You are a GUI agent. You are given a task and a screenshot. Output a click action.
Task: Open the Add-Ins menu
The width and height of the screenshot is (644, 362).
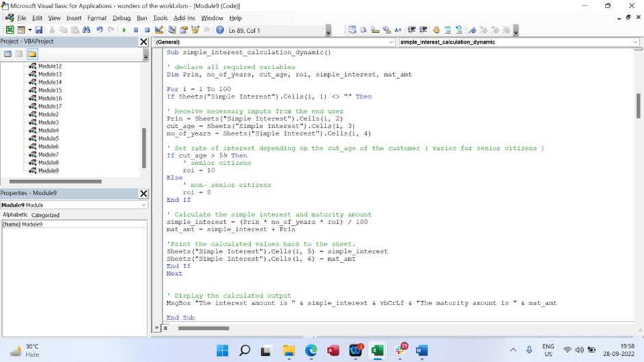click(184, 18)
